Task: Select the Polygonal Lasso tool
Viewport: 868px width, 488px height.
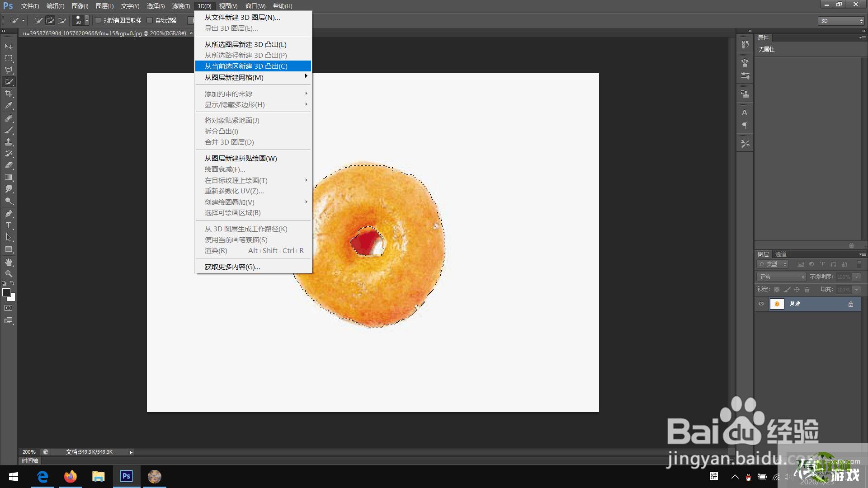Action: 9,70
